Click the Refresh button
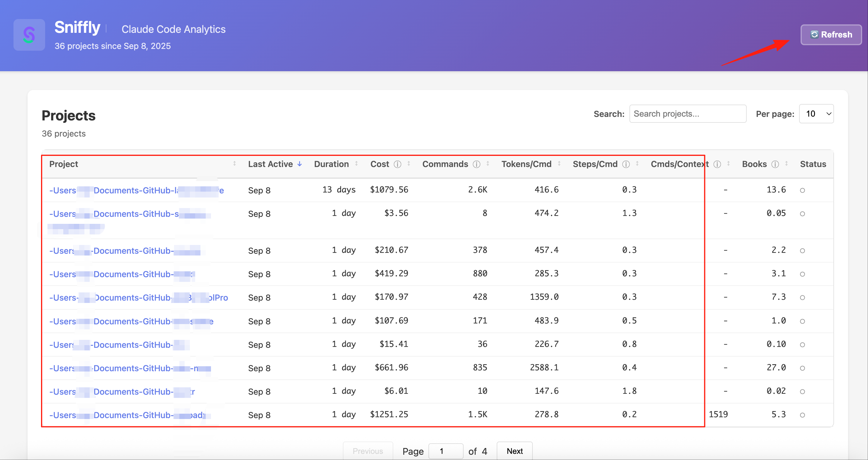 click(831, 35)
